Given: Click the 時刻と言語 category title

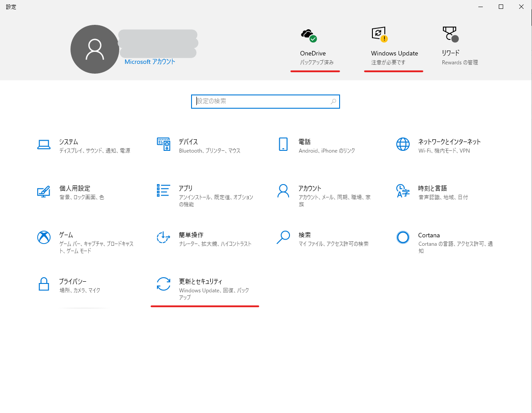Looking at the screenshot, I should pyautogui.click(x=433, y=188).
